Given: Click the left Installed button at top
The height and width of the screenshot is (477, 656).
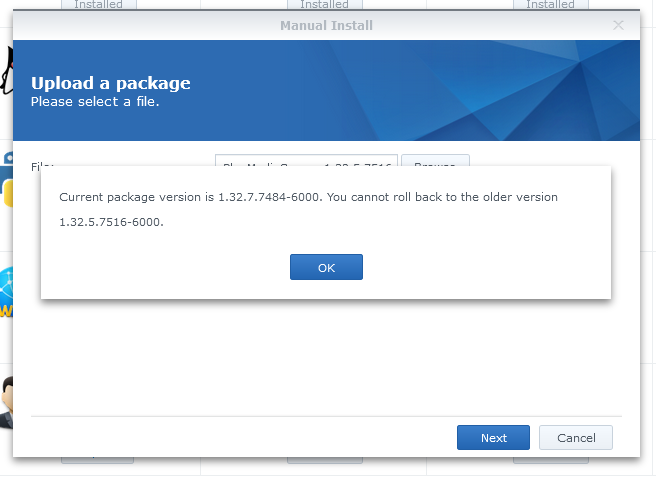Looking at the screenshot, I should [98, 4].
